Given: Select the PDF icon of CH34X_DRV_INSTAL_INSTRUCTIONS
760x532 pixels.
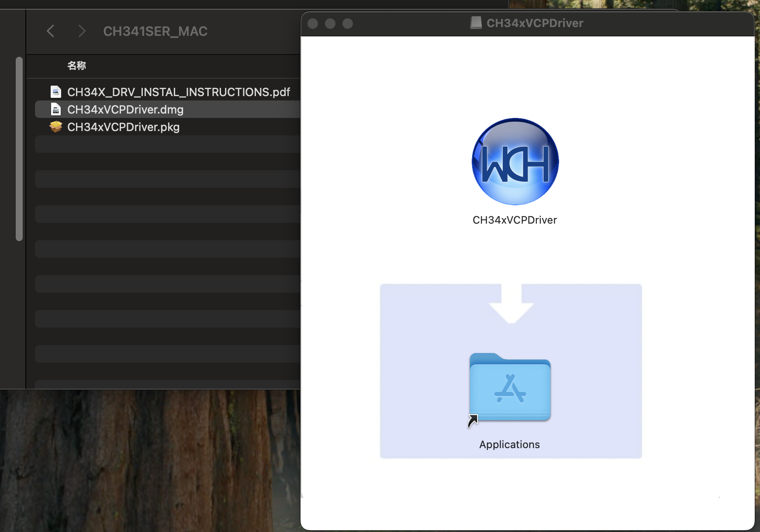Looking at the screenshot, I should [56, 92].
